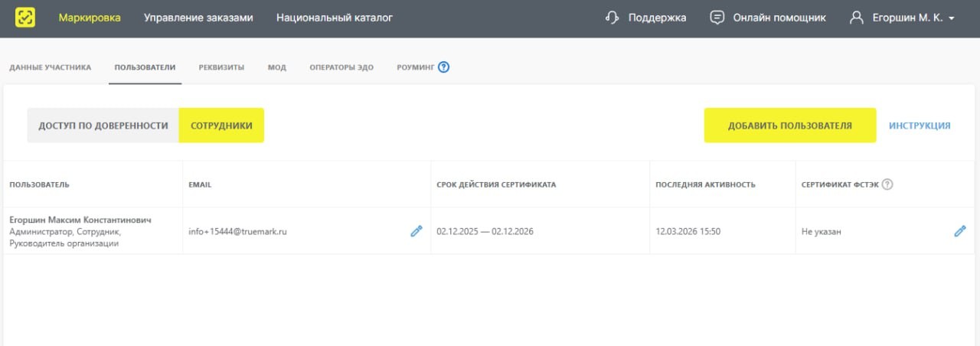
Task: Open the Маркировка menu
Action: [x=90, y=18]
